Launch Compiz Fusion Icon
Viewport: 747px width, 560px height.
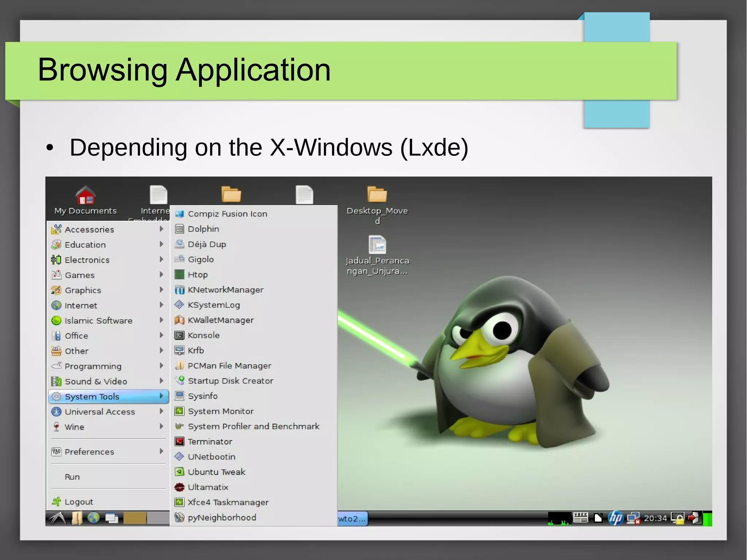point(253,214)
